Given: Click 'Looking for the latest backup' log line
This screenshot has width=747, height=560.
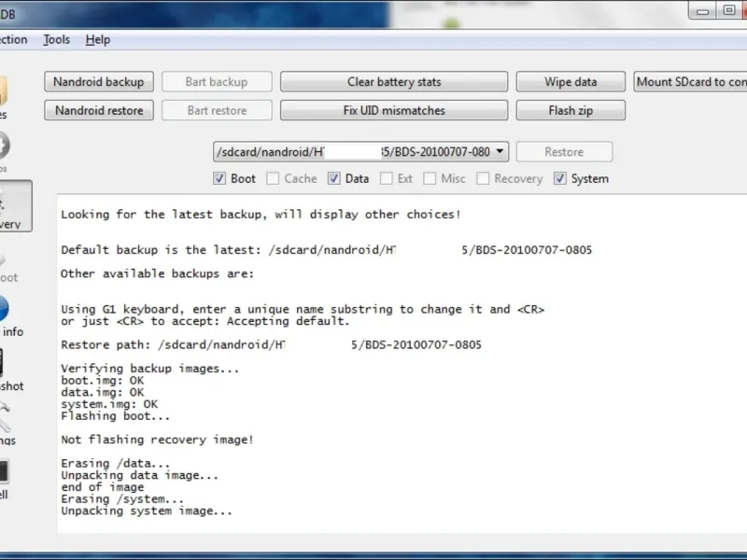Looking at the screenshot, I should pos(261,215).
